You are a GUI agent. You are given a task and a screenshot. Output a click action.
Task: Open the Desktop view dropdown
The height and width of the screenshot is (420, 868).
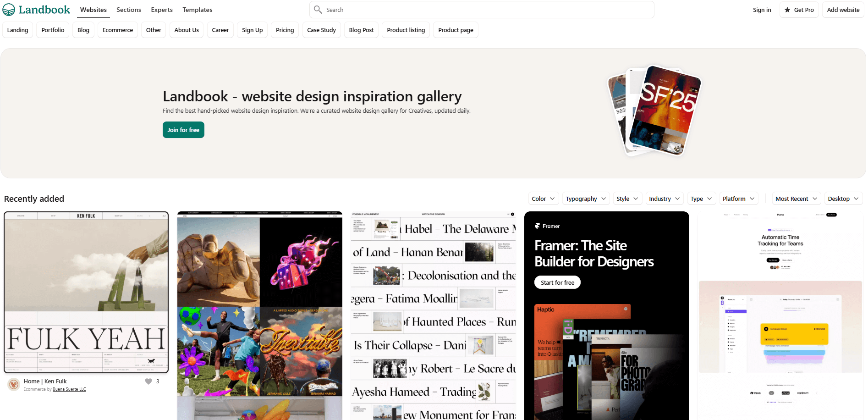click(x=843, y=199)
